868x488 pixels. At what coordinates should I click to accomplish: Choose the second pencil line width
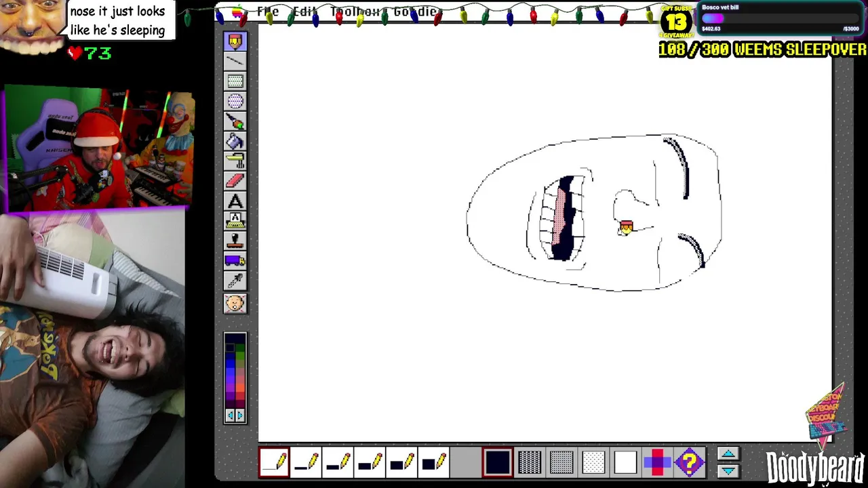[x=306, y=462]
